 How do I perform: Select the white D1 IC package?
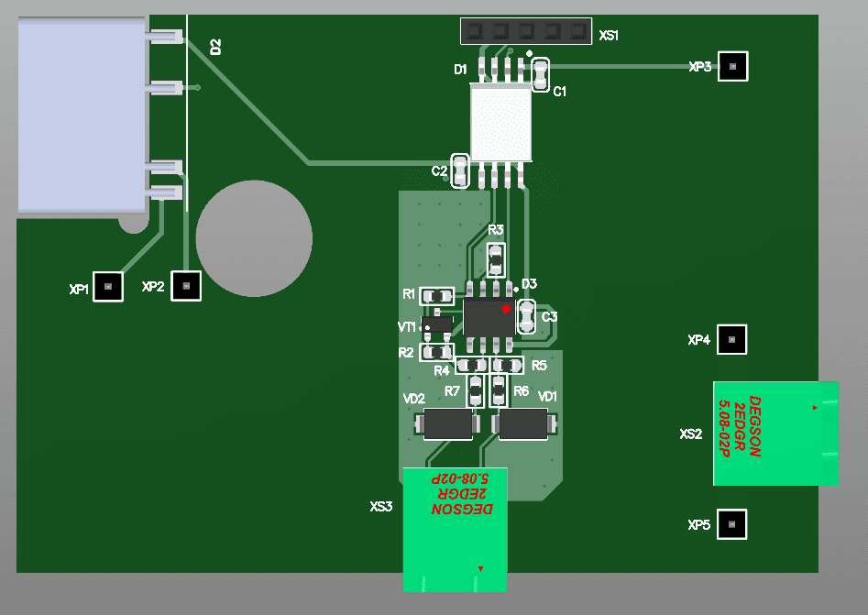(501, 122)
